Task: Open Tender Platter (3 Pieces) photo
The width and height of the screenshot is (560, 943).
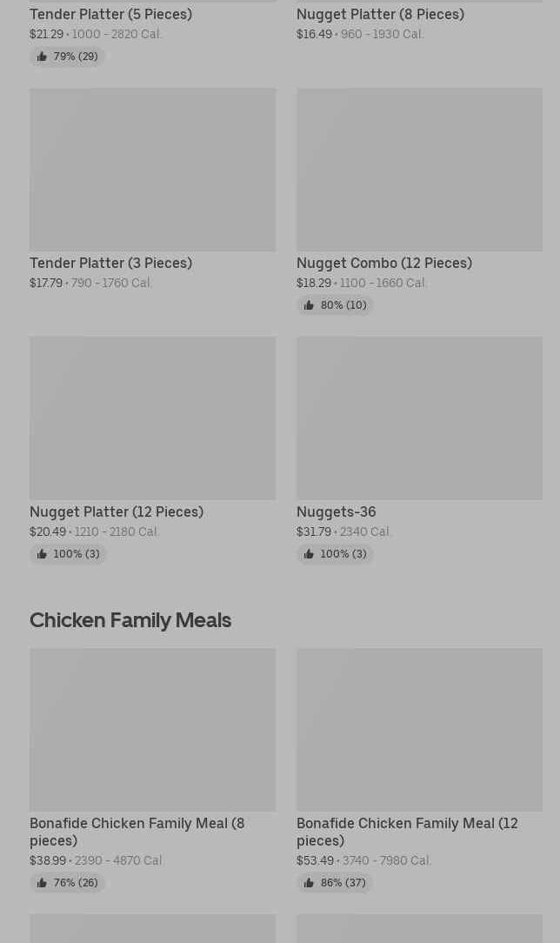Action: pos(152,170)
